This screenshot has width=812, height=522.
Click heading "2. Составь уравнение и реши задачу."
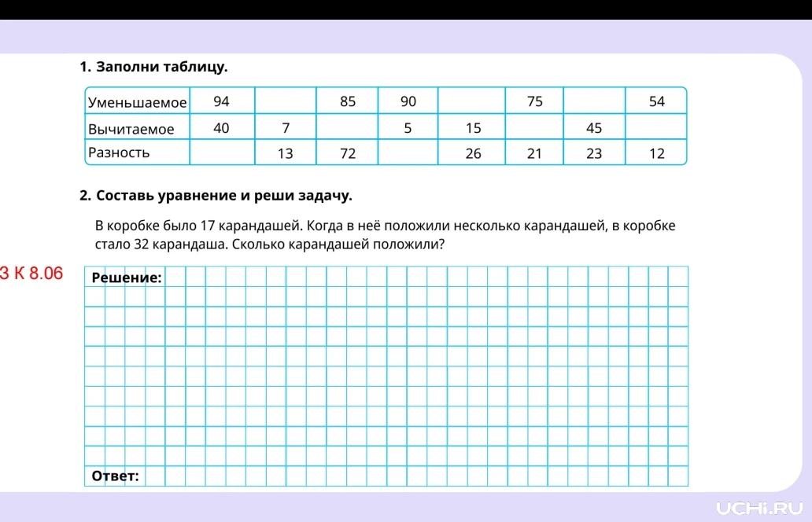tap(216, 196)
